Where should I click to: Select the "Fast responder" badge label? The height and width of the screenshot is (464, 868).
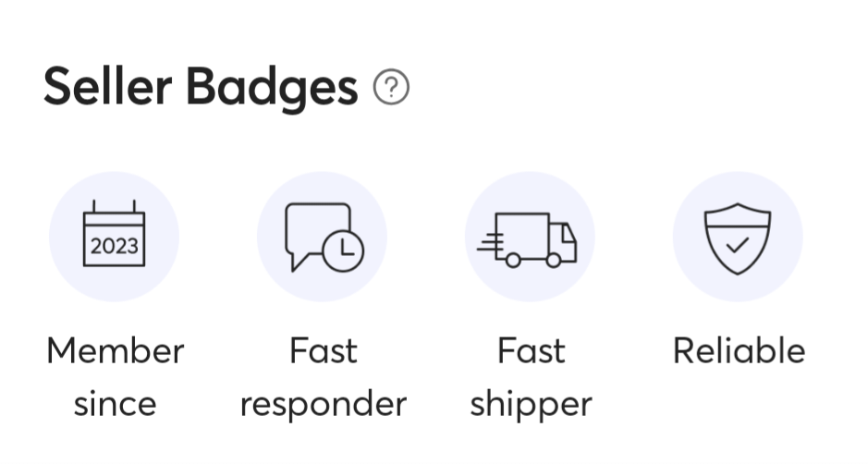point(323,377)
